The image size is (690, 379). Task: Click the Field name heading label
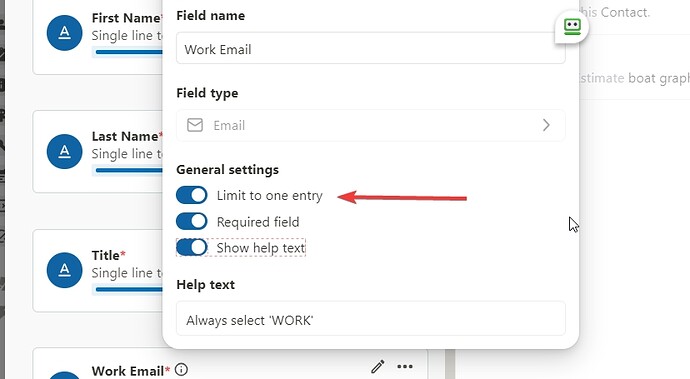[211, 16]
